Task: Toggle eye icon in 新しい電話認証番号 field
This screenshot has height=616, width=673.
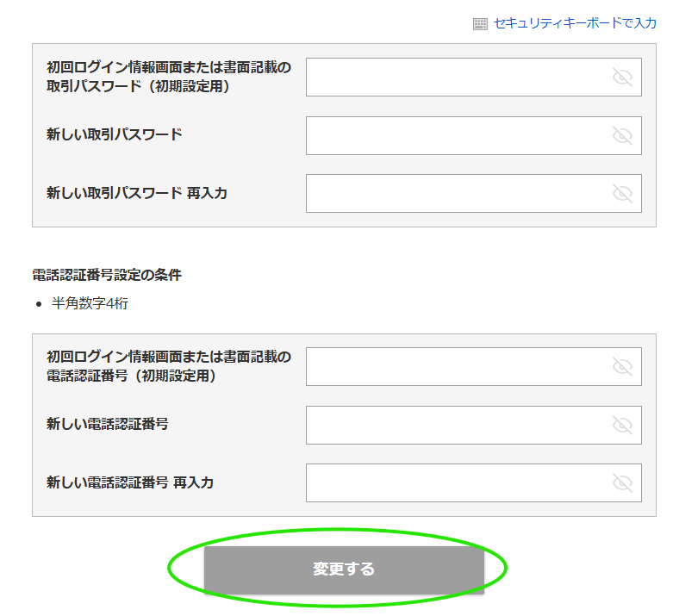Action: point(622,425)
